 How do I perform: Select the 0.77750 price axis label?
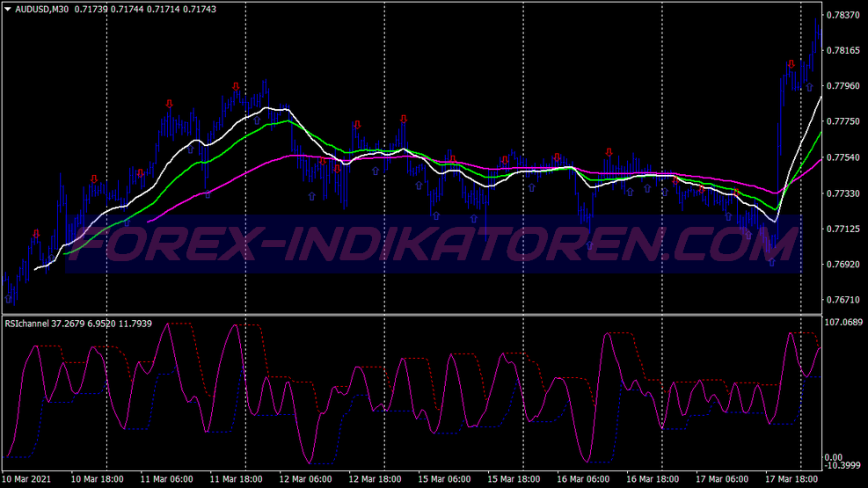tap(843, 121)
